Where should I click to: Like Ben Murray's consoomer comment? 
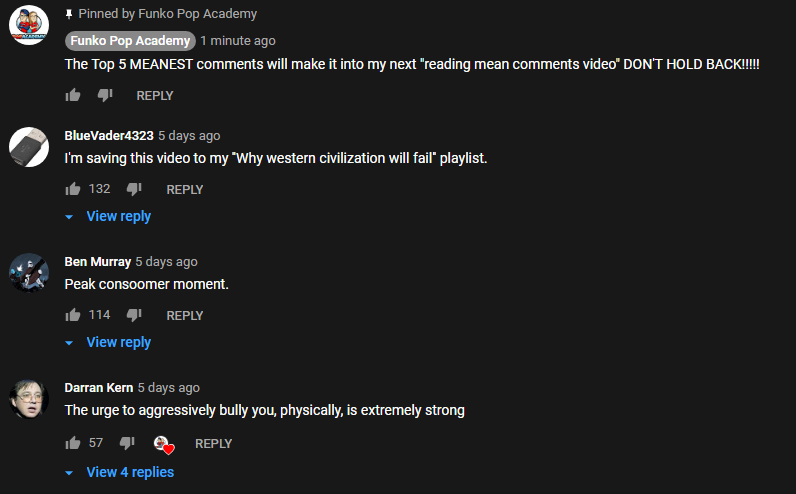tap(73, 315)
